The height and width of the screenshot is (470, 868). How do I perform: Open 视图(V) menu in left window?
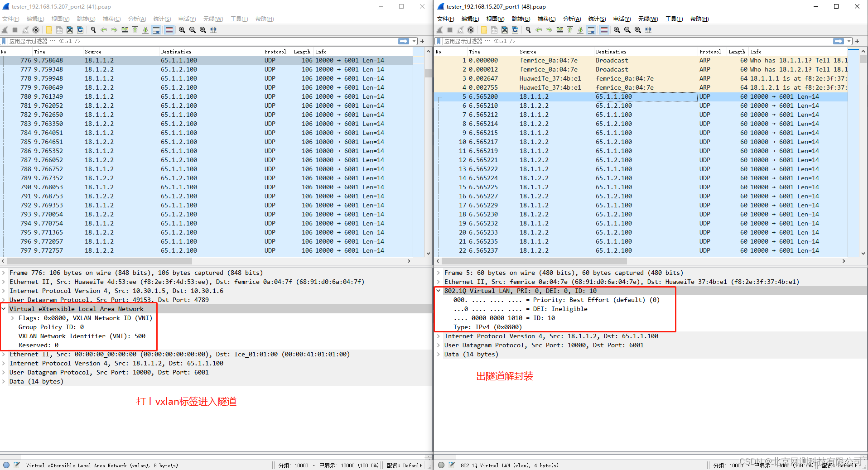[x=60, y=19]
